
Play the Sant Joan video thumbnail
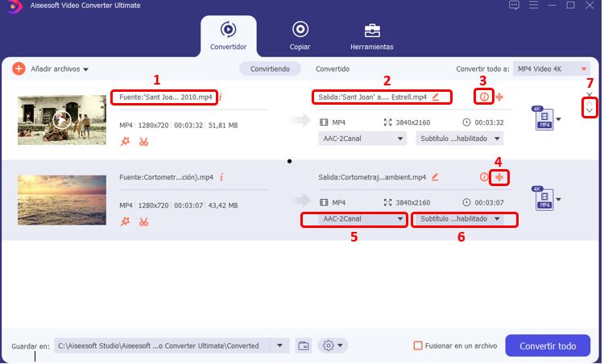click(x=62, y=120)
